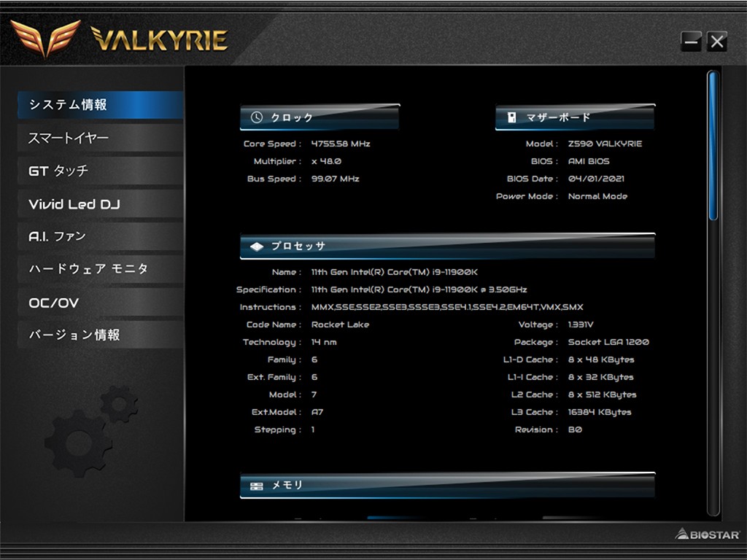Viewport: 747px width, 560px height.
Task: Click the プロセッサ section header
Action: click(447, 246)
